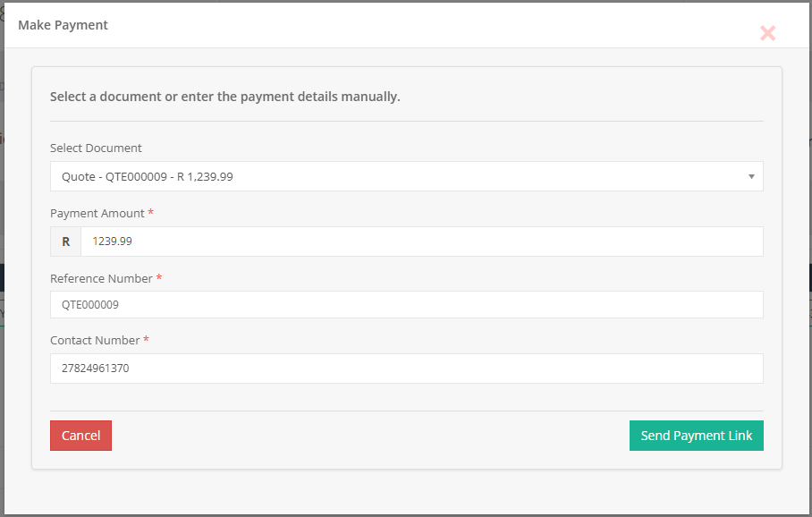Click the R currency prefix box
Image resolution: width=812 pixels, height=517 pixels.
pos(65,242)
